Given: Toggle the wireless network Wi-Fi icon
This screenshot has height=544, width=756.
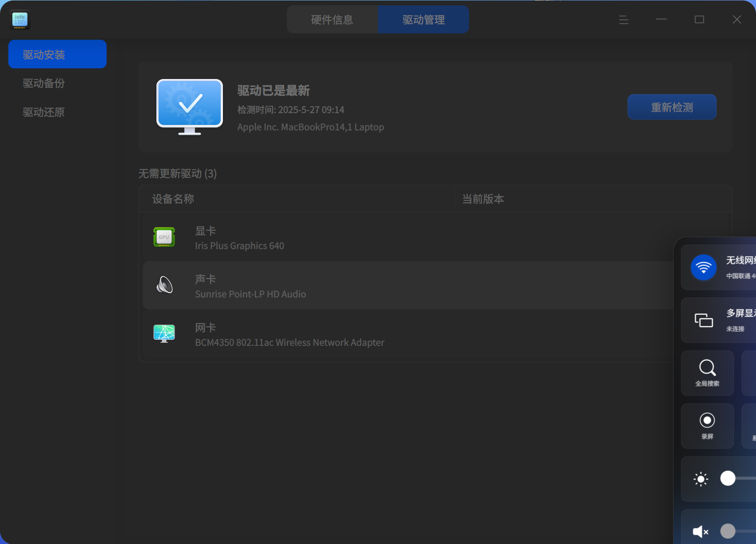Looking at the screenshot, I should (x=703, y=267).
